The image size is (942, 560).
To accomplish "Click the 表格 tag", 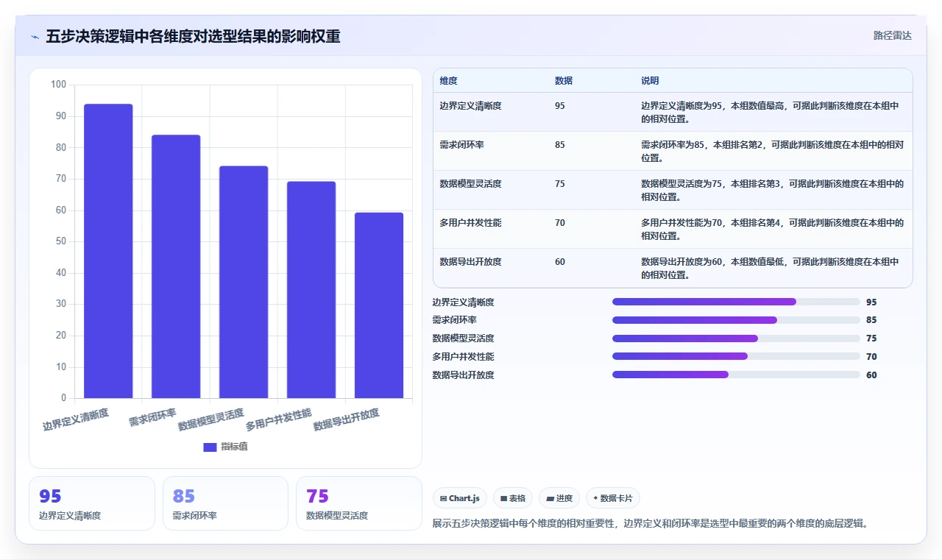I will pyautogui.click(x=513, y=498).
